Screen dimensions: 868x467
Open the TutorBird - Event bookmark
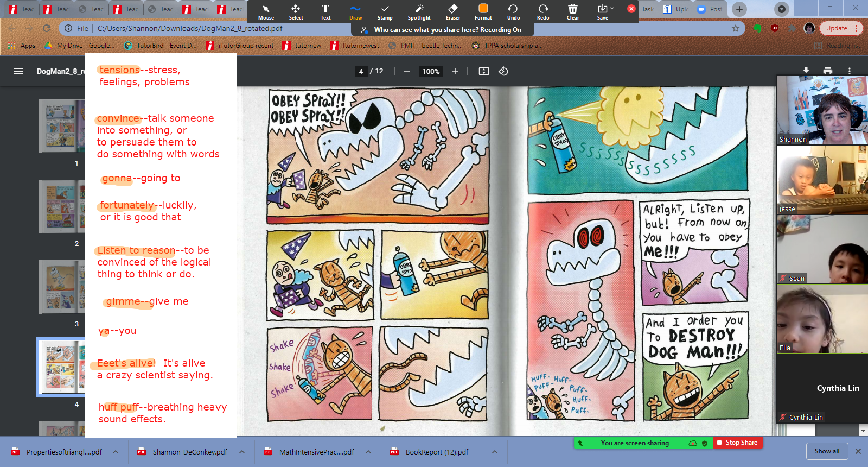[160, 46]
